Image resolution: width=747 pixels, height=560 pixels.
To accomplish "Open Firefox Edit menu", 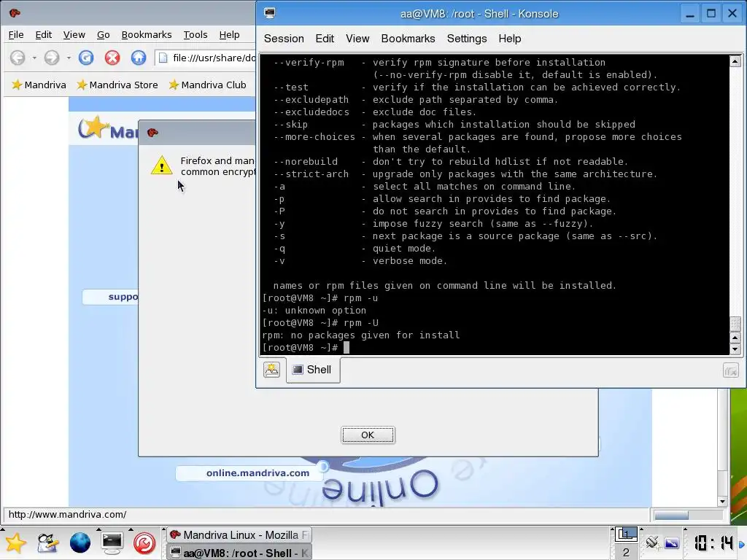I will pyautogui.click(x=43, y=35).
